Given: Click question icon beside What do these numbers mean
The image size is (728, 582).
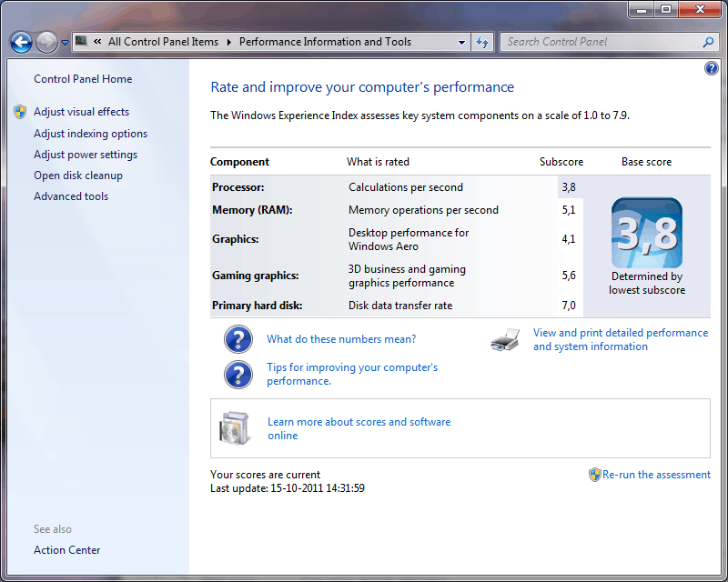Looking at the screenshot, I should pyautogui.click(x=238, y=339).
